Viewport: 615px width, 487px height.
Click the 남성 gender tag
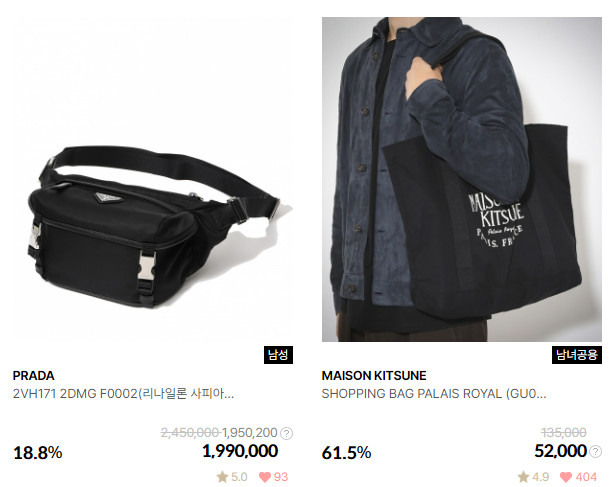278,355
